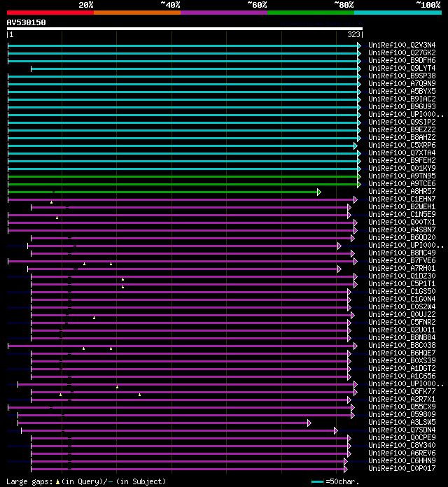Select the UniRef100_B8NB84 label

[402, 337]
